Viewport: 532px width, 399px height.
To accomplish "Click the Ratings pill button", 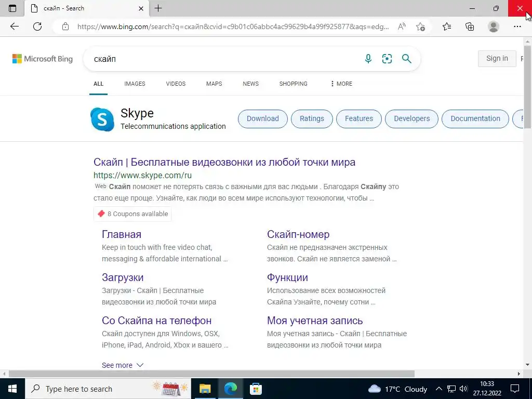I will click(x=312, y=119).
